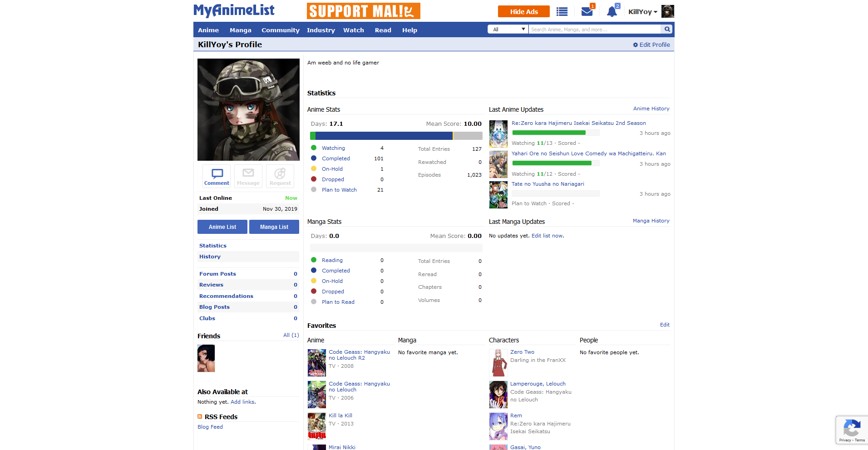This screenshot has width=868, height=450.
Task: Open the Statistics sidebar link
Action: [213, 246]
